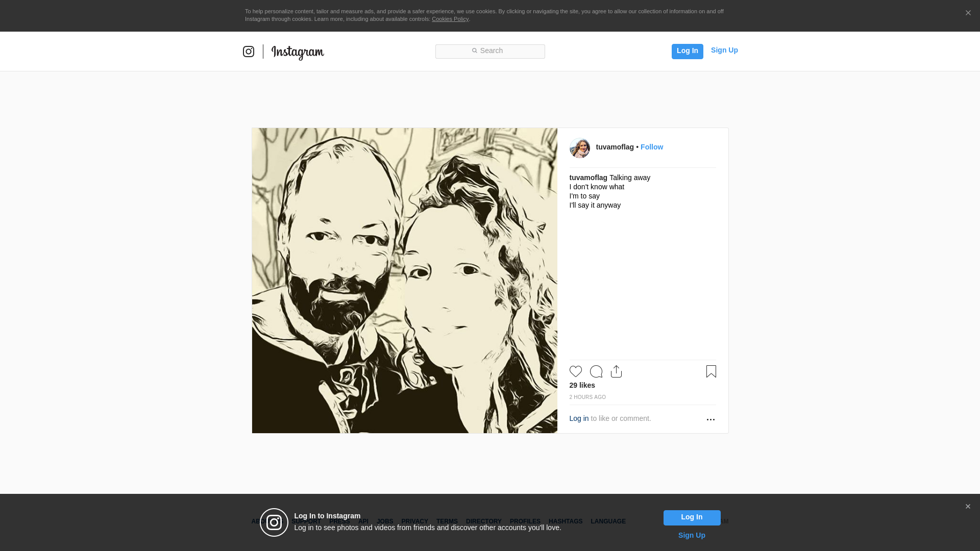Close the bottom login banner
The image size is (980, 551).
tap(968, 507)
